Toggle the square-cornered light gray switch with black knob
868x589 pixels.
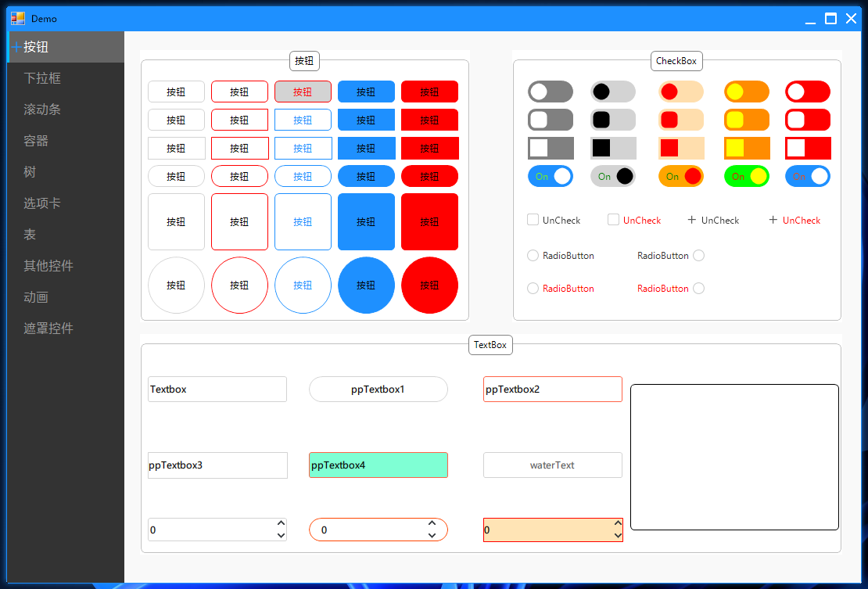click(x=613, y=149)
